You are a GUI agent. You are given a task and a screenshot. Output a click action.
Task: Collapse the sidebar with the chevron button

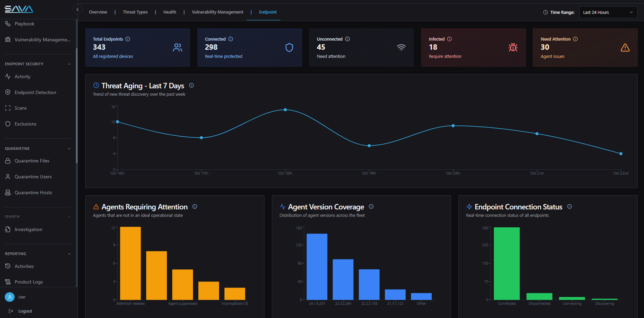pyautogui.click(x=78, y=9)
